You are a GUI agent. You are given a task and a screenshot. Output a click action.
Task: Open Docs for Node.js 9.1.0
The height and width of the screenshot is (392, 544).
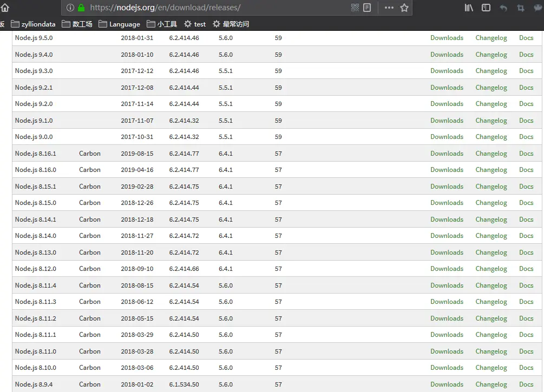coord(526,120)
